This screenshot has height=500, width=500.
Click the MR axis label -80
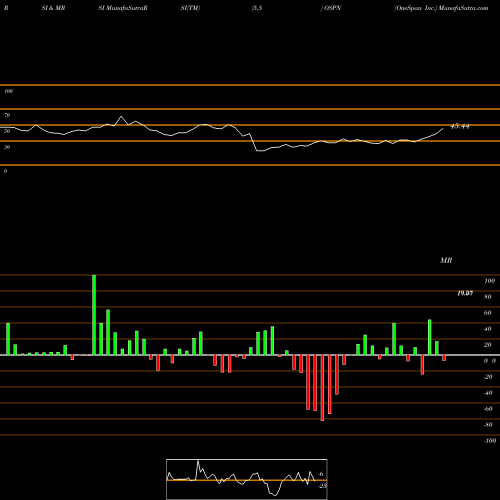point(488,425)
